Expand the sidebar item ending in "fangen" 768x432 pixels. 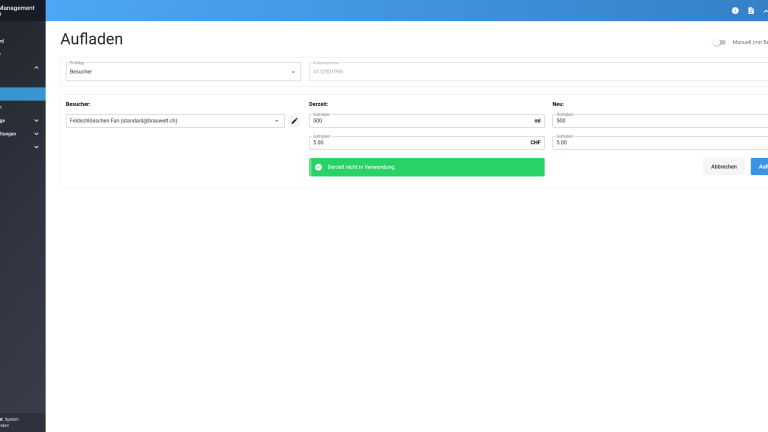[x=36, y=133]
